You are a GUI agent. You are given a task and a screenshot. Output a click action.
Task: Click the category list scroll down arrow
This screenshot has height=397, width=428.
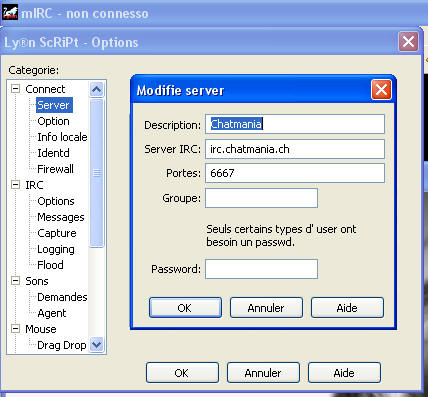(97, 344)
